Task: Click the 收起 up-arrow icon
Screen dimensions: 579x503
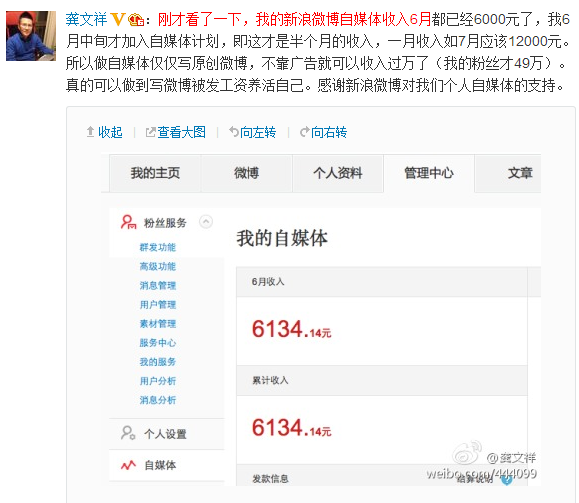Action: point(90,132)
